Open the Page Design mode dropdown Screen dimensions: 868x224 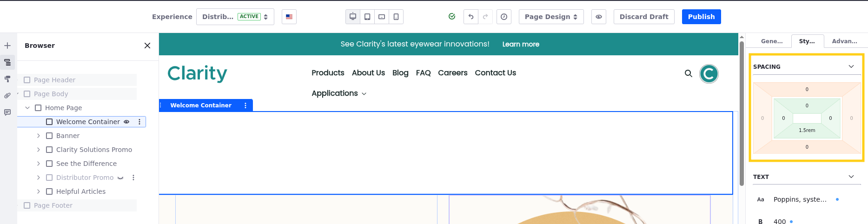click(x=551, y=17)
